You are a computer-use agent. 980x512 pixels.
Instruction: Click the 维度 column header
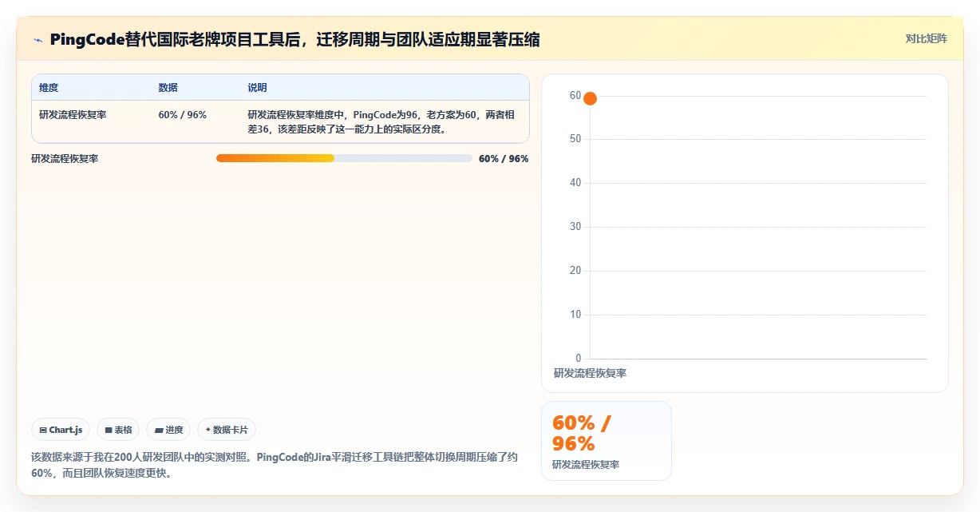(49, 88)
